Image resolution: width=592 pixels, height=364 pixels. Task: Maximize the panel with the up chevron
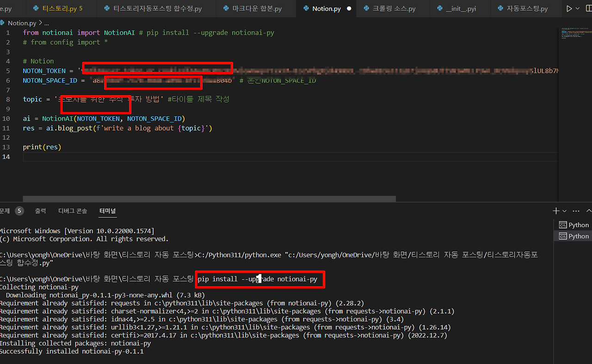coord(589,211)
